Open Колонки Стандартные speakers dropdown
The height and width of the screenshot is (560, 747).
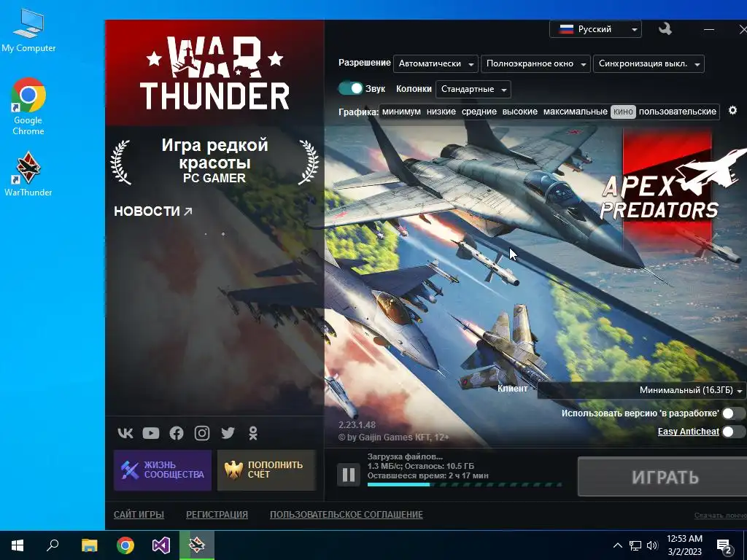473,89
